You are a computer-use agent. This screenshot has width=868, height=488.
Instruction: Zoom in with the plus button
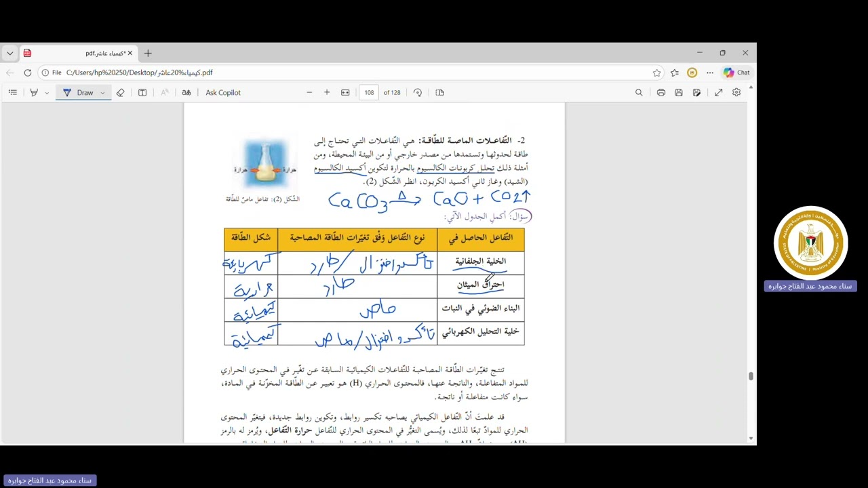point(327,93)
